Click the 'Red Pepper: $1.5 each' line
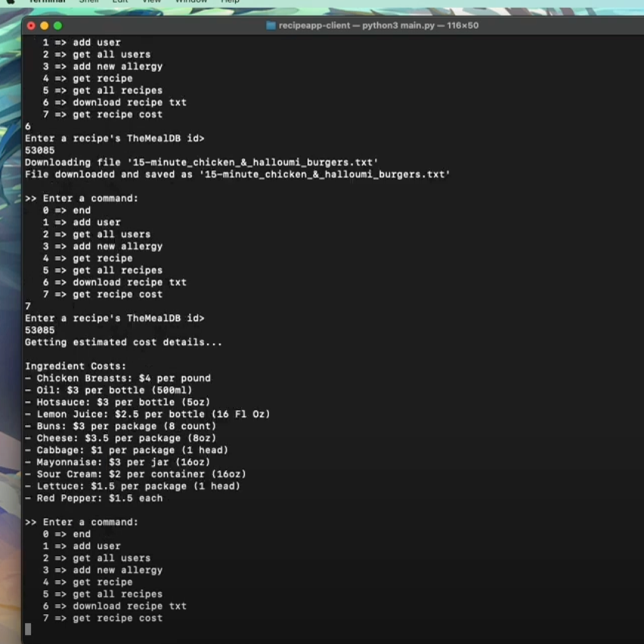 [x=99, y=498]
